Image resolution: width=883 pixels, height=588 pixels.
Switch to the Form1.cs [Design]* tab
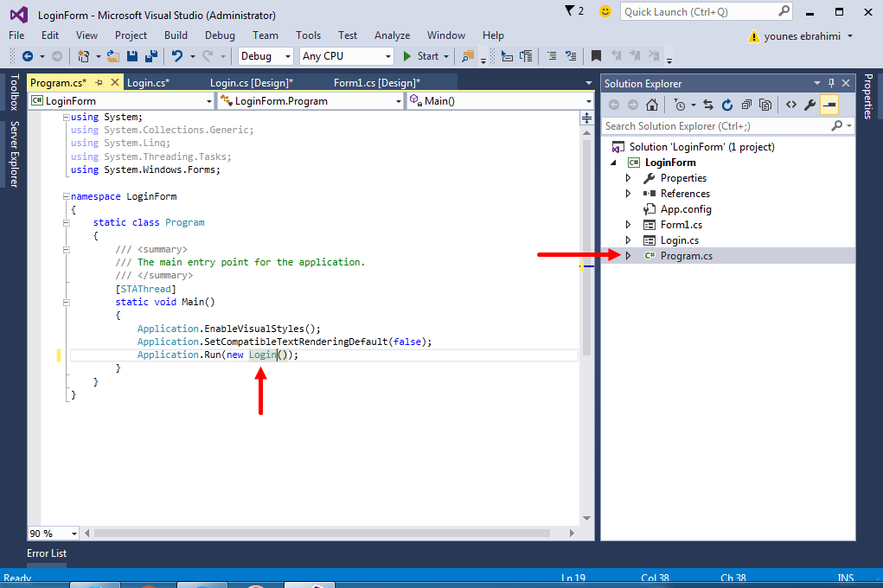coord(376,83)
